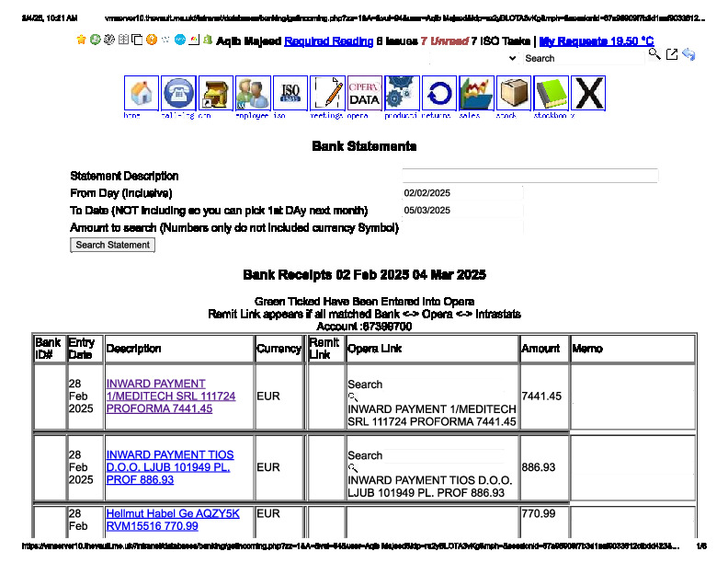Open the Hellmut Habel payment link
728x563 pixels.
pyautogui.click(x=172, y=520)
